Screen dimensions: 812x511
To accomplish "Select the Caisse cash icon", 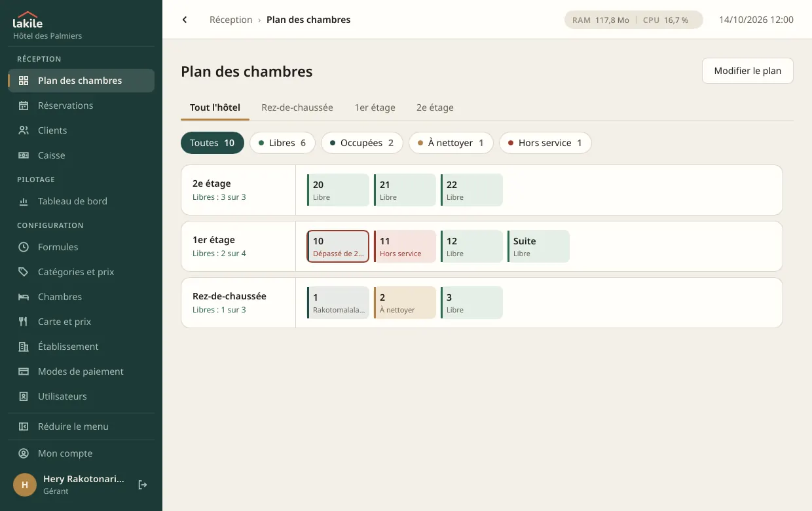I will pyautogui.click(x=24, y=155).
